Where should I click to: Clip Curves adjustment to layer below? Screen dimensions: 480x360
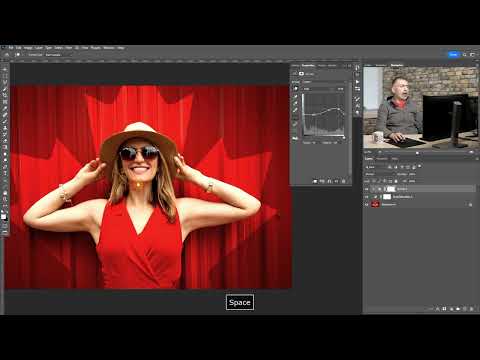tap(315, 181)
